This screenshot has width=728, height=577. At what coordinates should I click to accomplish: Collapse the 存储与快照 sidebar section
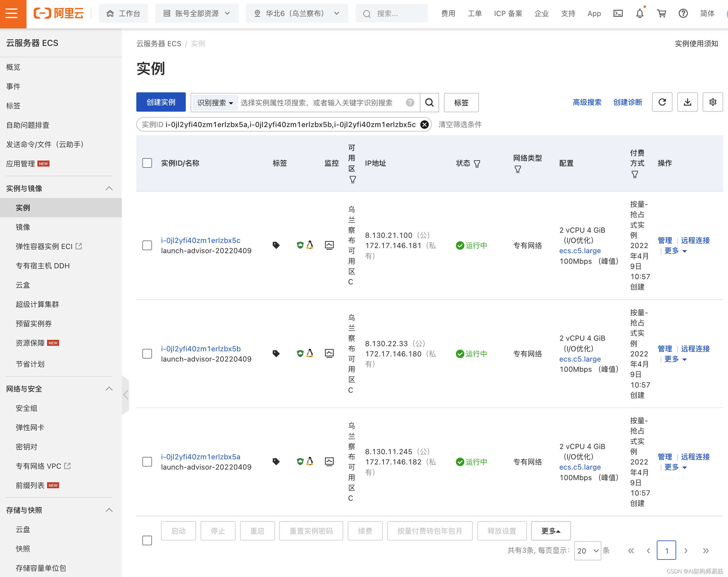(109, 510)
